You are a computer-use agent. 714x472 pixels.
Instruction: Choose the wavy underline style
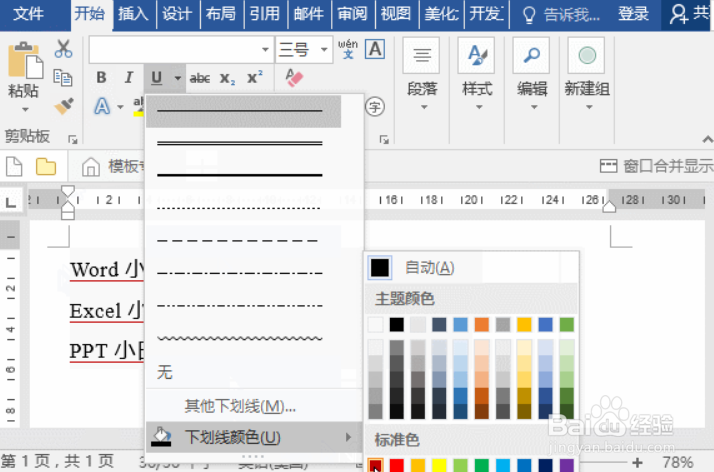pos(243,338)
